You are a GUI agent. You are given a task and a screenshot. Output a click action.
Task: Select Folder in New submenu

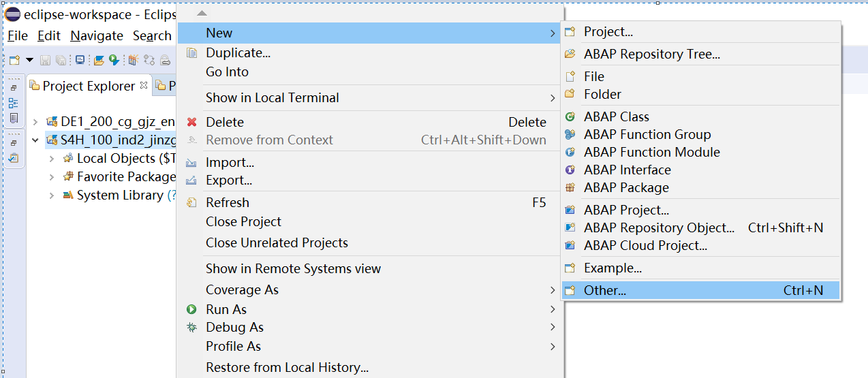point(700,94)
